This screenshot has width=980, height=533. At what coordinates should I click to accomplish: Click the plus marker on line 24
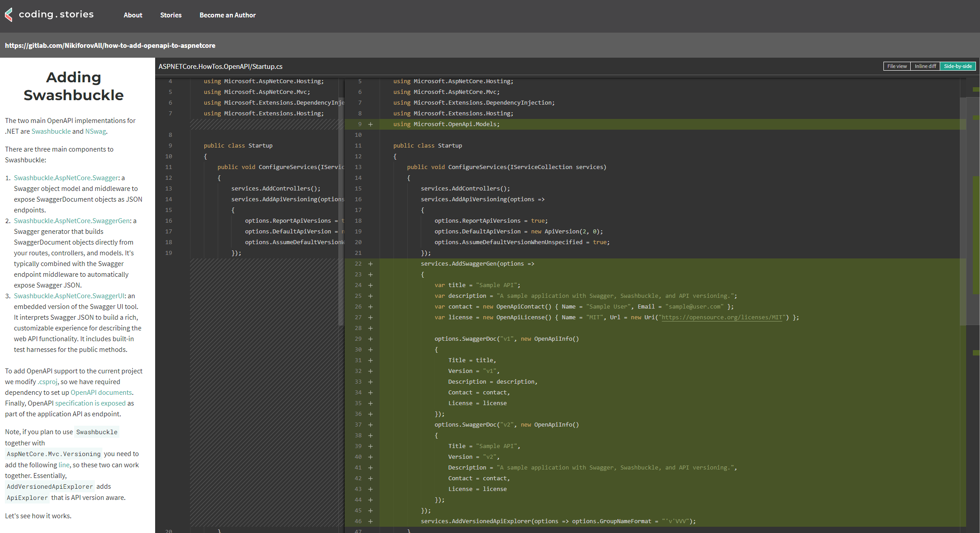[x=370, y=285]
